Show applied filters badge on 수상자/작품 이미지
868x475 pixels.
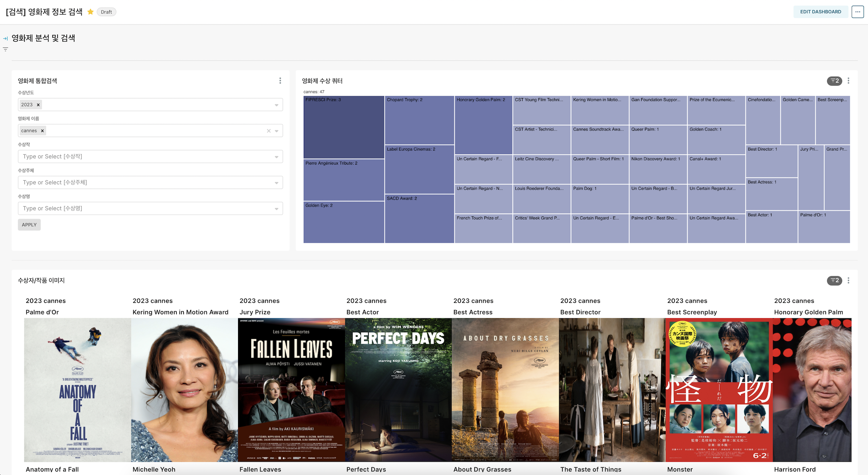(834, 280)
